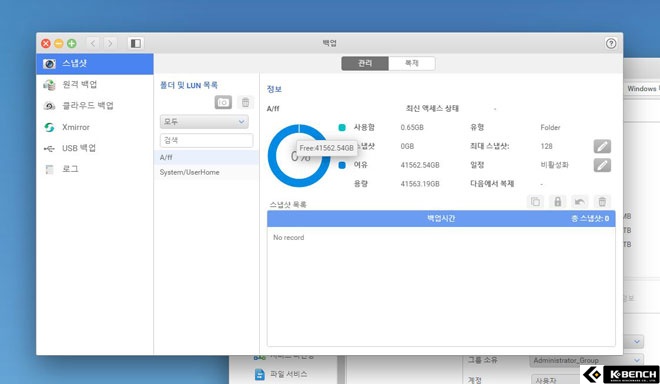
Task: Open Administrator_Group dropdown in background window
Action: coord(587,360)
